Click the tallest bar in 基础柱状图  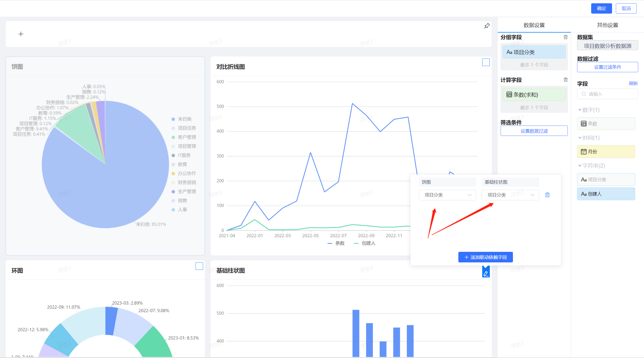(356, 333)
